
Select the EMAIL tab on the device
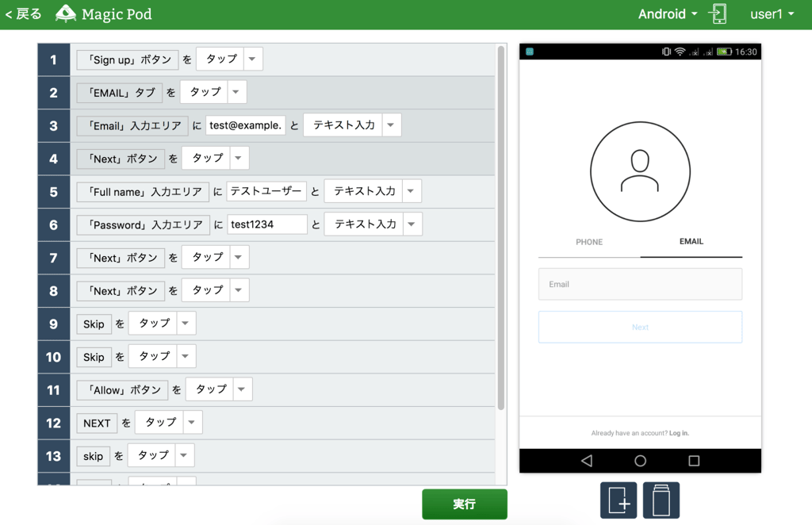click(x=691, y=242)
